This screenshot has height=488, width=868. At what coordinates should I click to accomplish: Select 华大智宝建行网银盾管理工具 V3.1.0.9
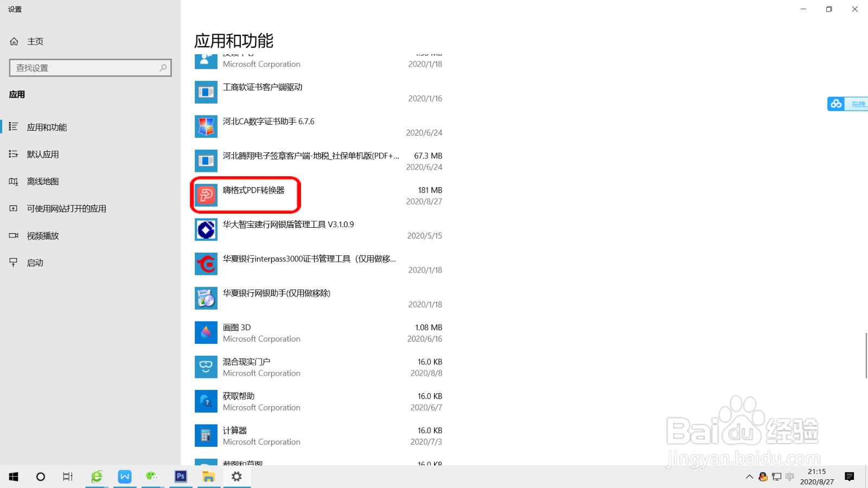tap(288, 224)
